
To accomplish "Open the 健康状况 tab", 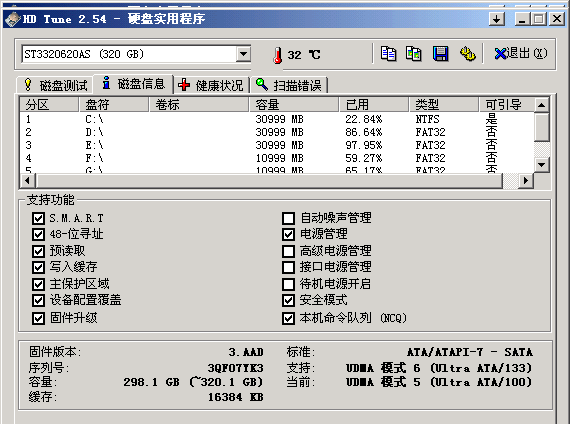I will click(211, 85).
